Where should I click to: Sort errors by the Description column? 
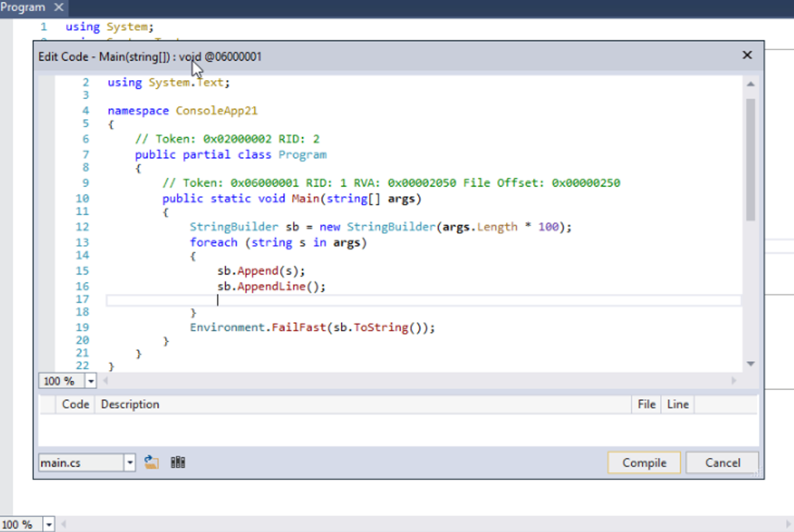pos(130,404)
